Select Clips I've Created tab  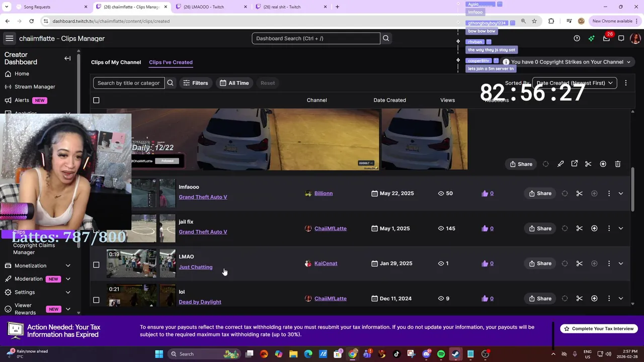[x=171, y=62]
